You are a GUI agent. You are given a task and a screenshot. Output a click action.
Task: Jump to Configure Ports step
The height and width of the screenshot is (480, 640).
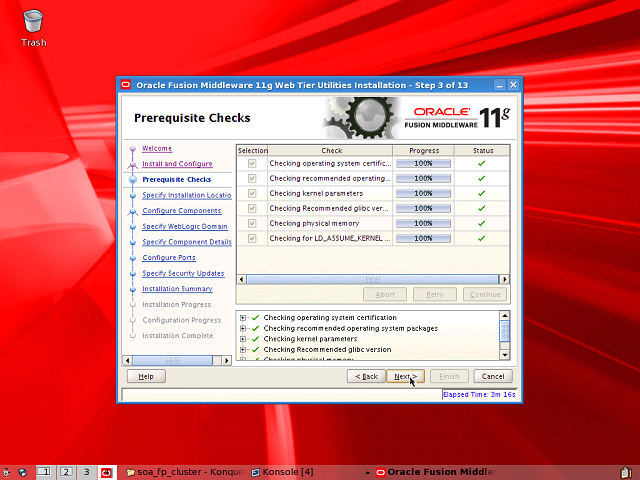click(169, 258)
